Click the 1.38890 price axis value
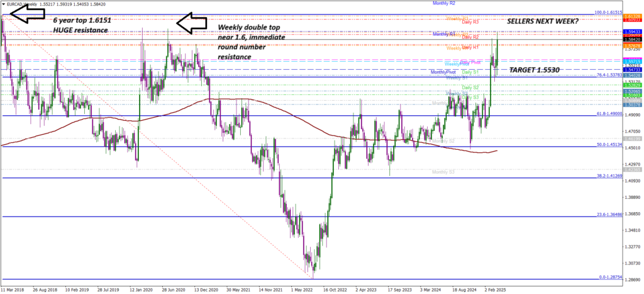Image resolution: width=644 pixels, height=294 pixels. pos(631,198)
